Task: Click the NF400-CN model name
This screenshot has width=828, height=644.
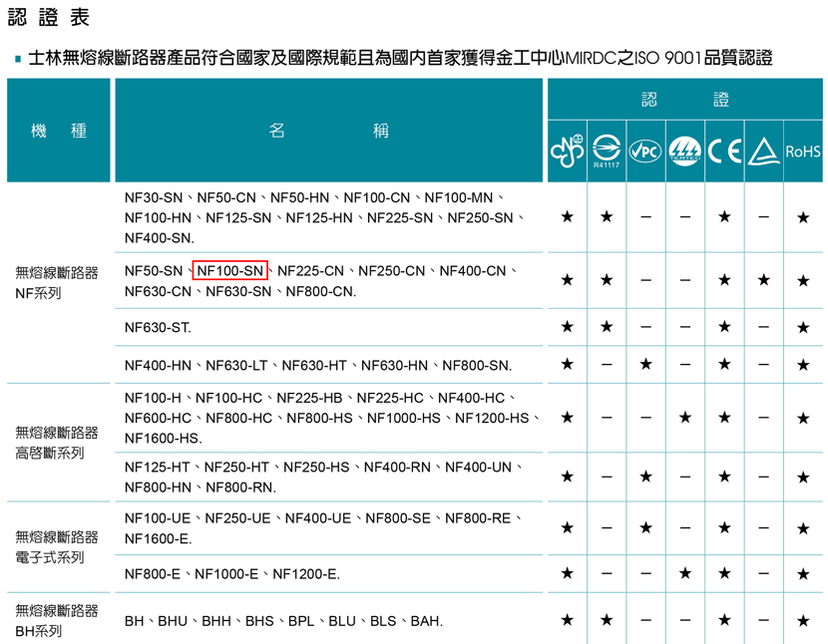Action: [473, 271]
